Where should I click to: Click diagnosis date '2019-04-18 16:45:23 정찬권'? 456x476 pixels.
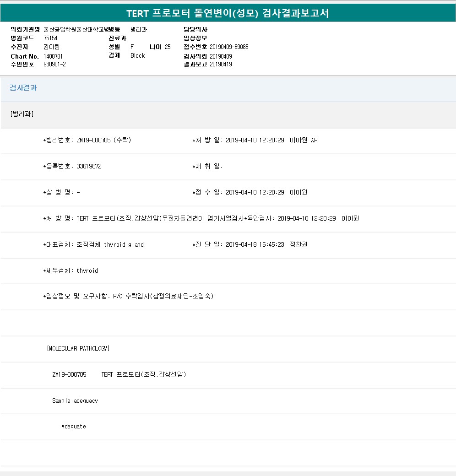(266, 244)
